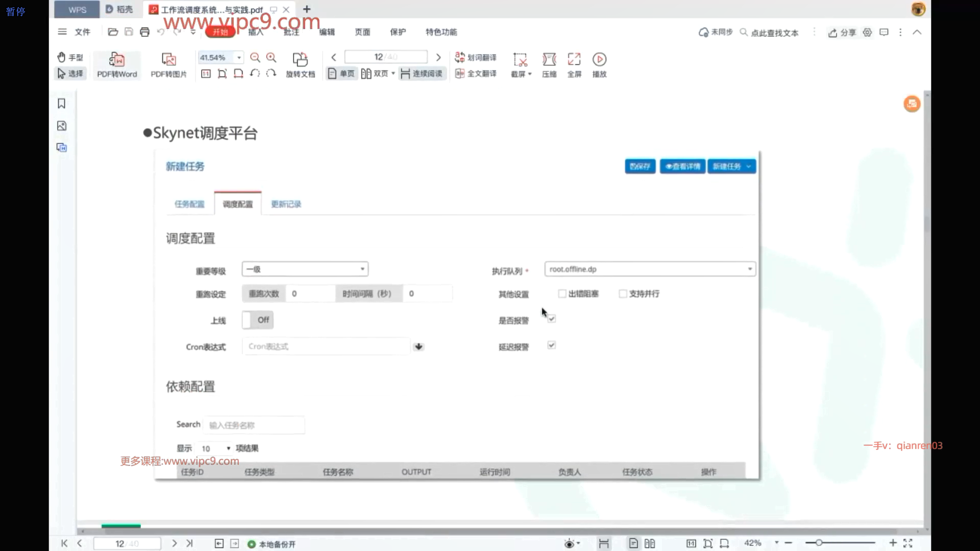
Task: Switch to the 更新记录 tab
Action: click(286, 204)
